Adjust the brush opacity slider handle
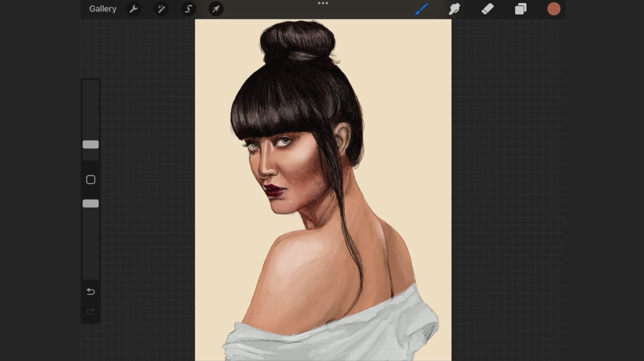This screenshot has height=361, width=644. [x=91, y=203]
